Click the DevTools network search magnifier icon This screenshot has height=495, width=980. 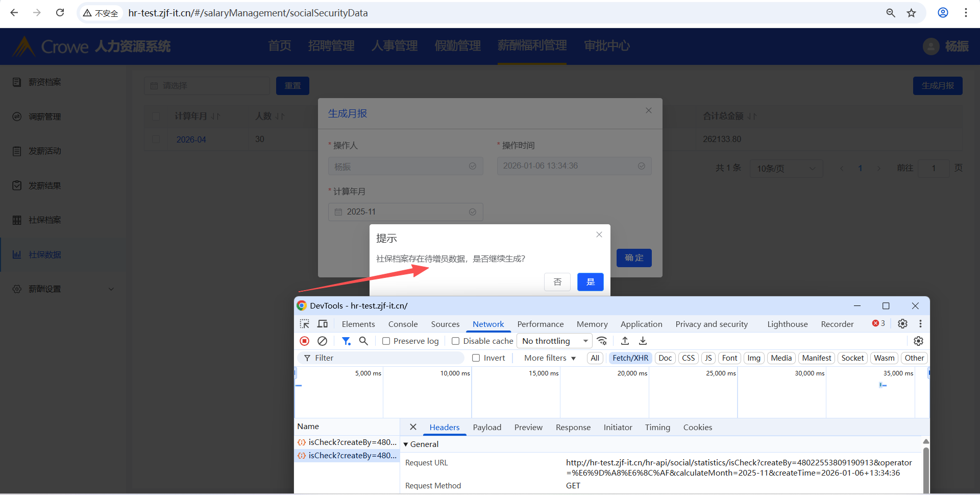pyautogui.click(x=363, y=341)
